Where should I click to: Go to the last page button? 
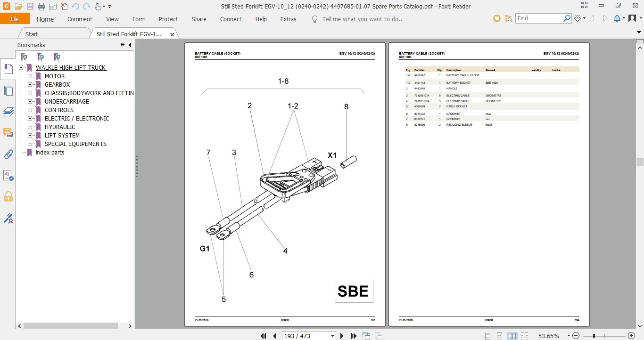tap(354, 336)
